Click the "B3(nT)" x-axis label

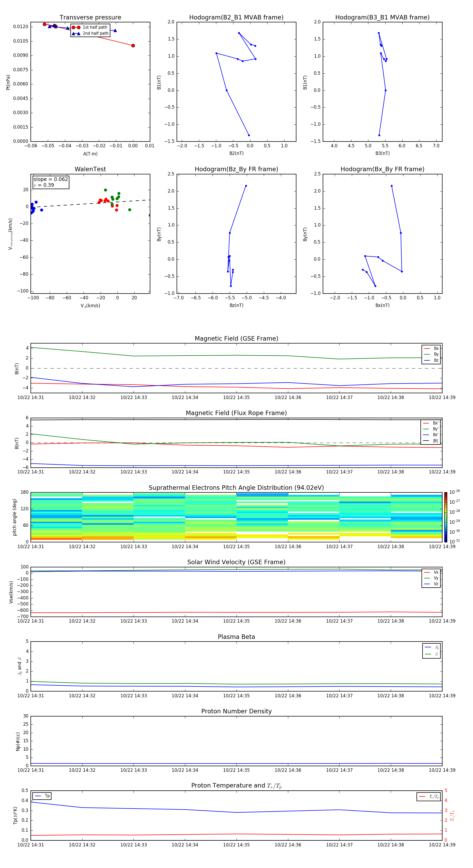(382, 153)
